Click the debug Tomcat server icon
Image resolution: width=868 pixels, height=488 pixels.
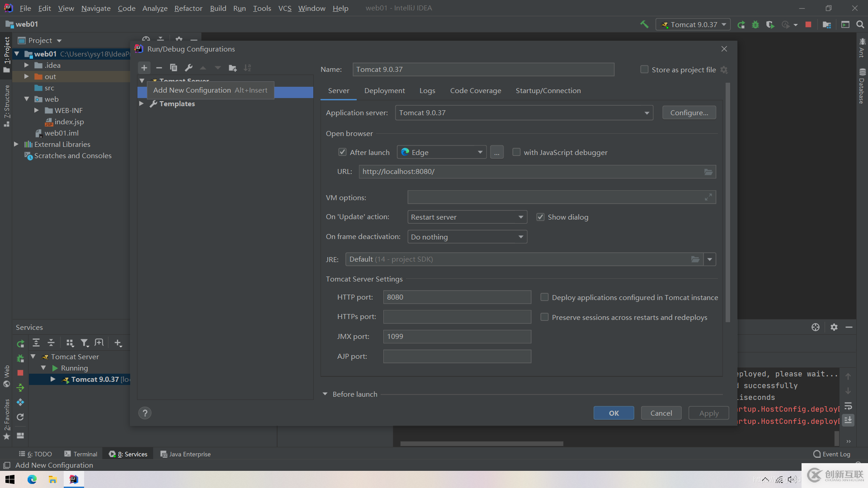coord(755,24)
